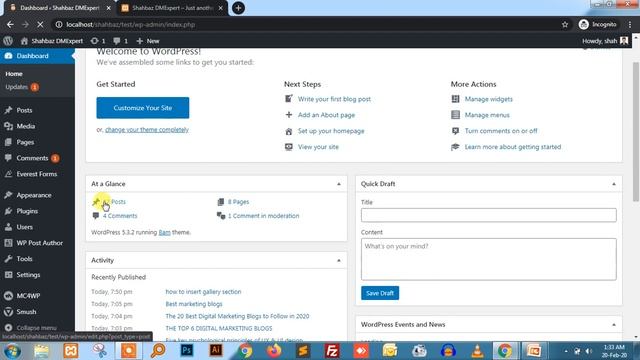
Task: Click into Quick Draft Title field
Action: tap(489, 215)
